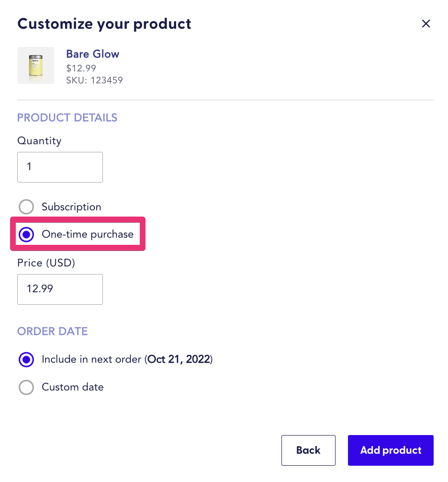Open the Bare Glow product link
This screenshot has width=448, height=482.
92,54
